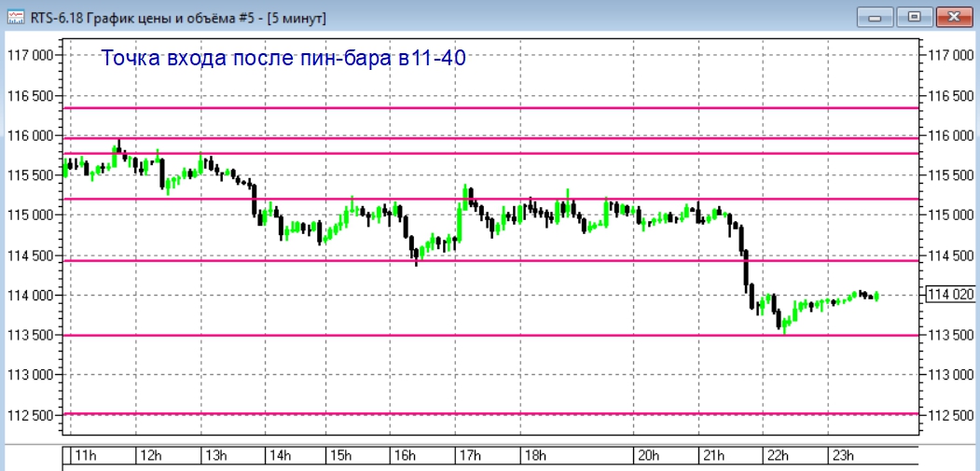Click the 114 020 current price label

948,295
